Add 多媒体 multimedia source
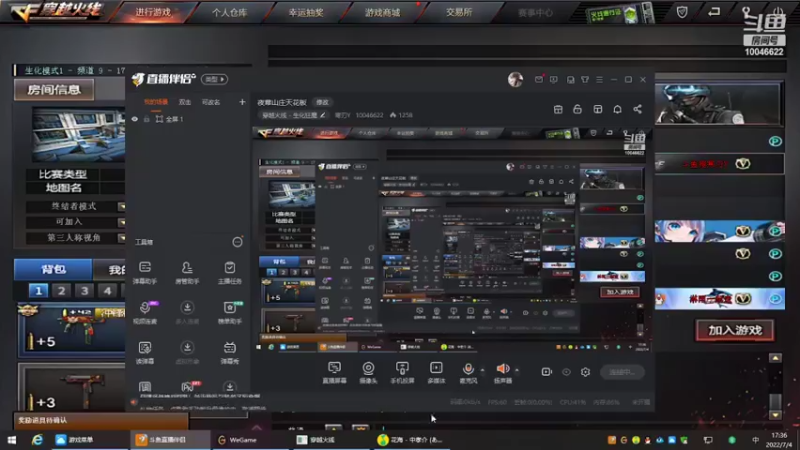800x450 pixels. (x=436, y=372)
